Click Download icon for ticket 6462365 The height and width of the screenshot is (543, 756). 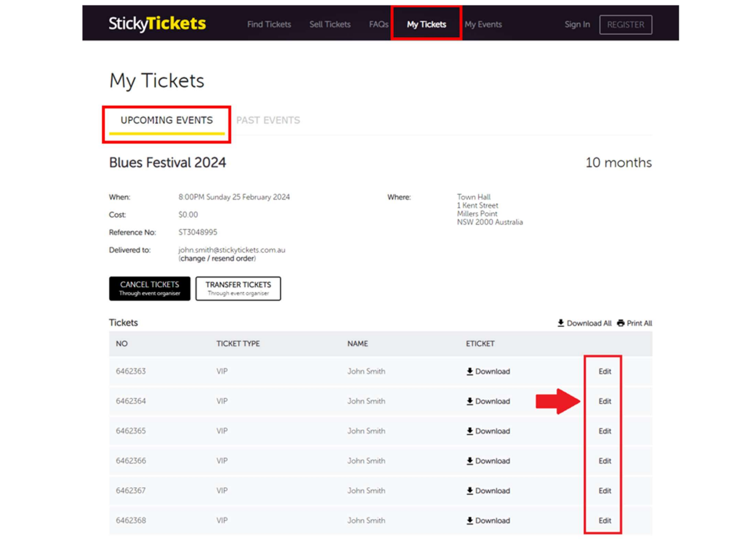pyautogui.click(x=470, y=431)
